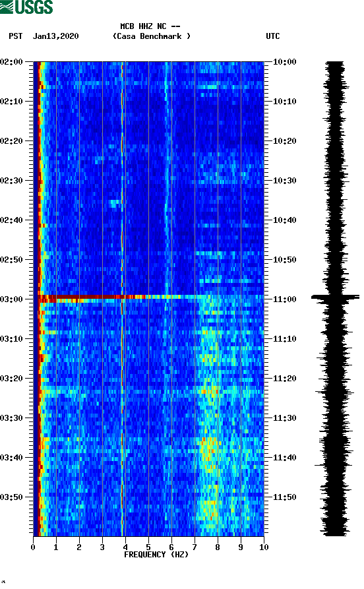
Task: Click the 5 Hz frequency tick label
Action: [x=148, y=547]
